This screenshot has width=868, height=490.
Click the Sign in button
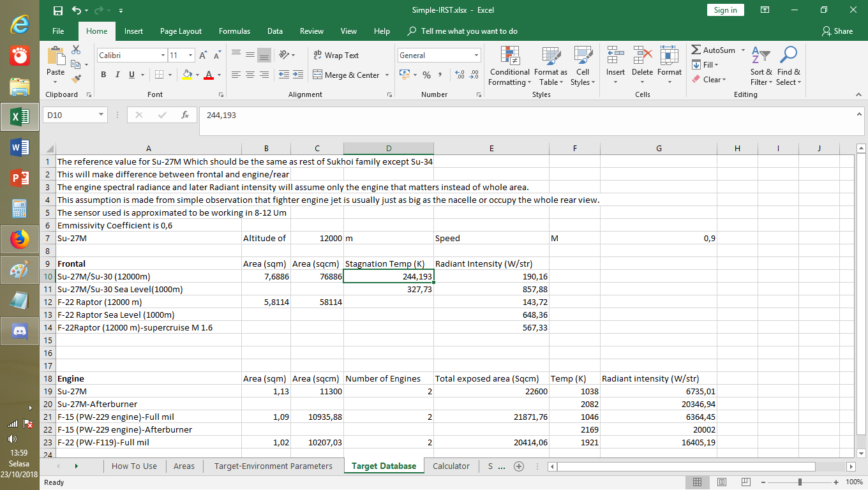tap(726, 10)
